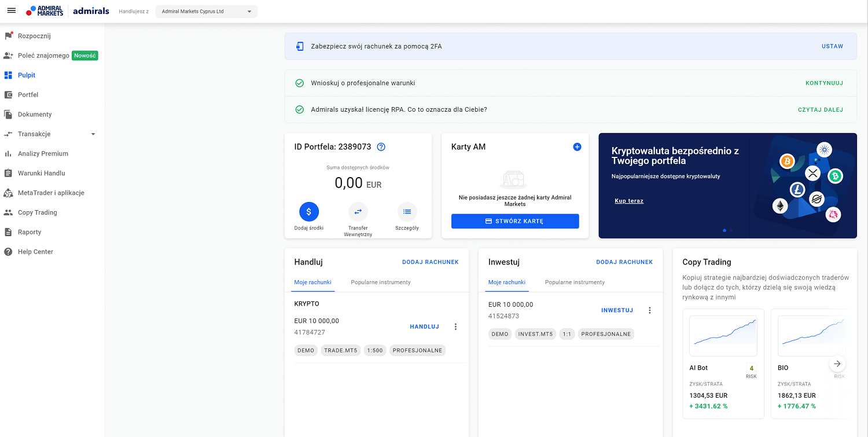Click the 0,00 EUR balance amount
This screenshot has height=437, width=868.
click(x=358, y=183)
